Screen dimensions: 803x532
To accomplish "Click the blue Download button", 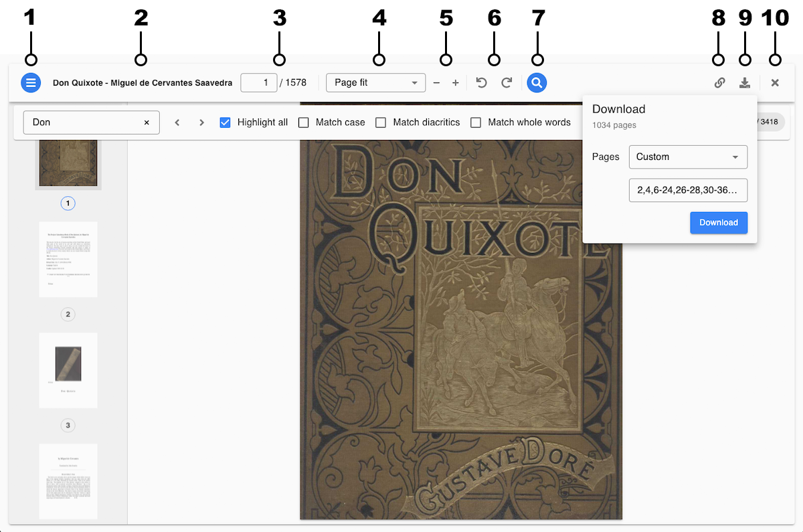I will tap(719, 223).
